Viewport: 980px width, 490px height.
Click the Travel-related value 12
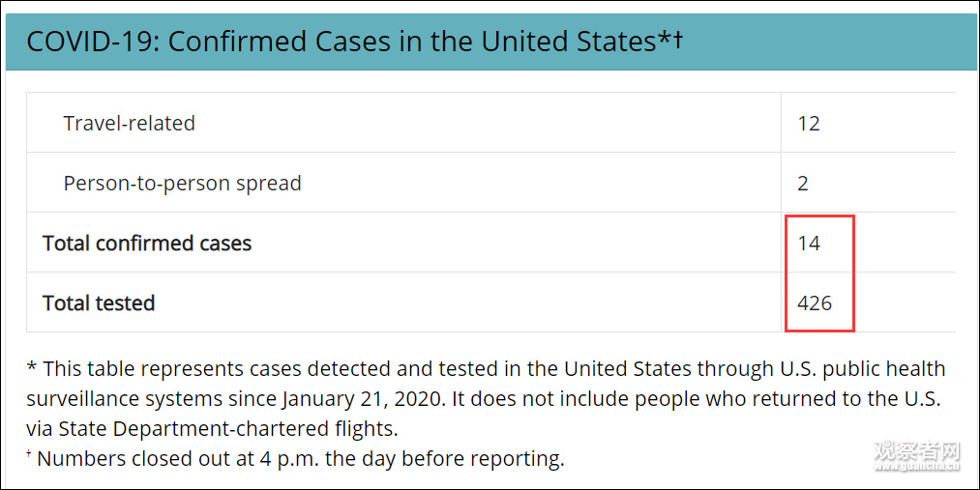coord(809,124)
